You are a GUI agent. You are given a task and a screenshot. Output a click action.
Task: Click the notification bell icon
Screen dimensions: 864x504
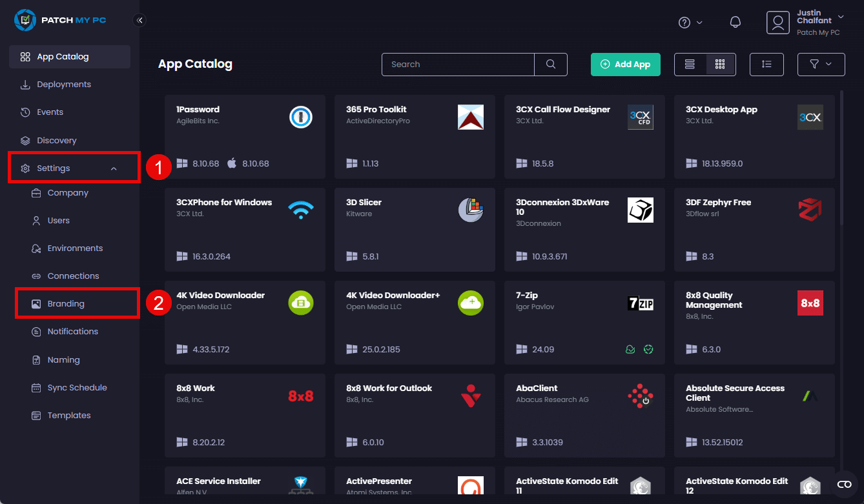click(x=735, y=23)
